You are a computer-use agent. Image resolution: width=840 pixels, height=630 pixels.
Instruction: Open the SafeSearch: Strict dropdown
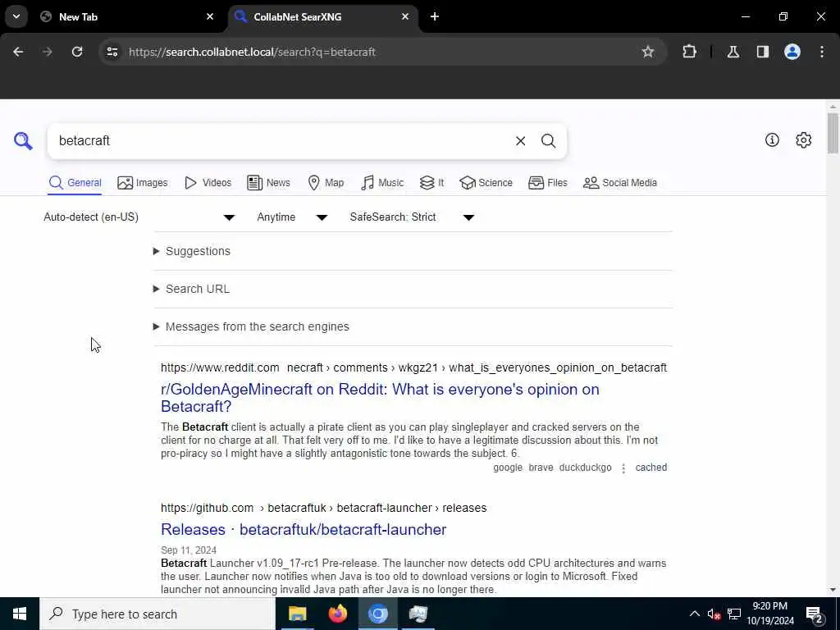point(412,217)
